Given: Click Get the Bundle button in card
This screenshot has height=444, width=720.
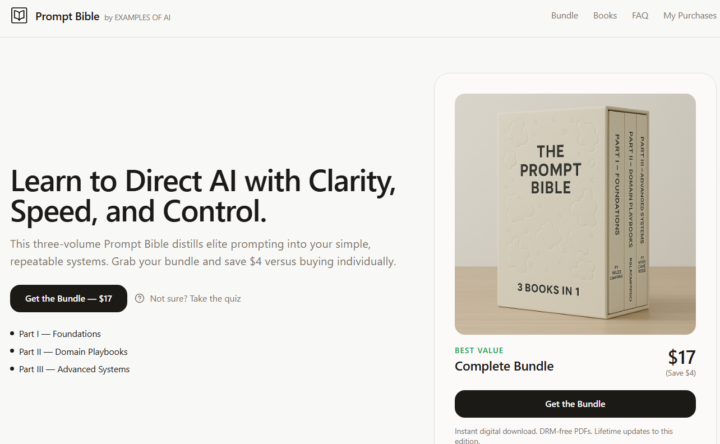Looking at the screenshot, I should click(x=575, y=404).
